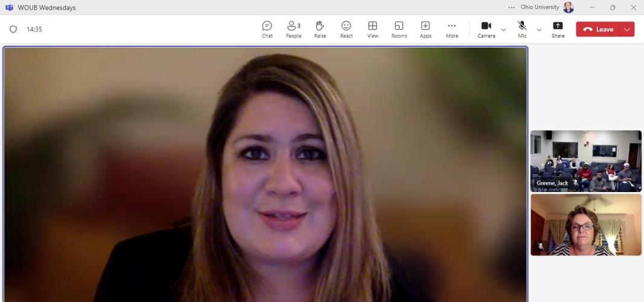The height and width of the screenshot is (302, 644).
Task: Leave the meeting
Action: 598,29
